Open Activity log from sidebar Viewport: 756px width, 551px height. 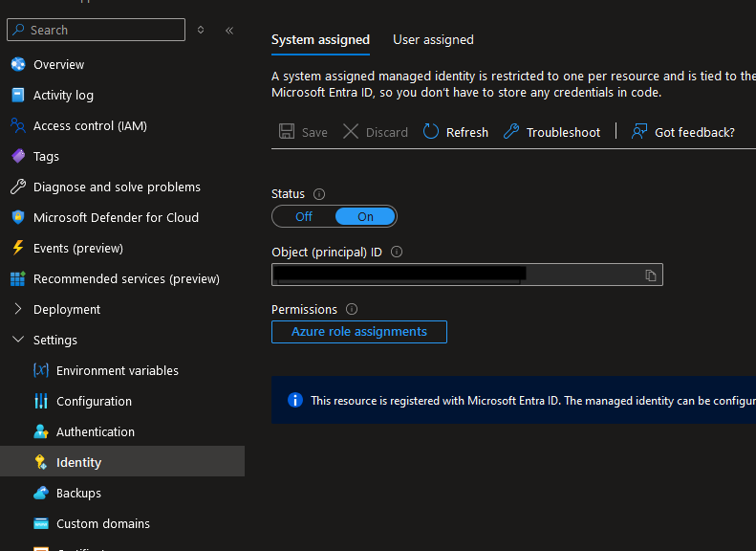point(63,95)
